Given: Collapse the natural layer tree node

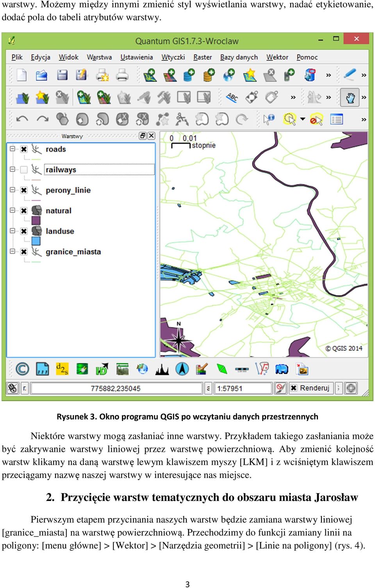Looking at the screenshot, I should 12,210.
